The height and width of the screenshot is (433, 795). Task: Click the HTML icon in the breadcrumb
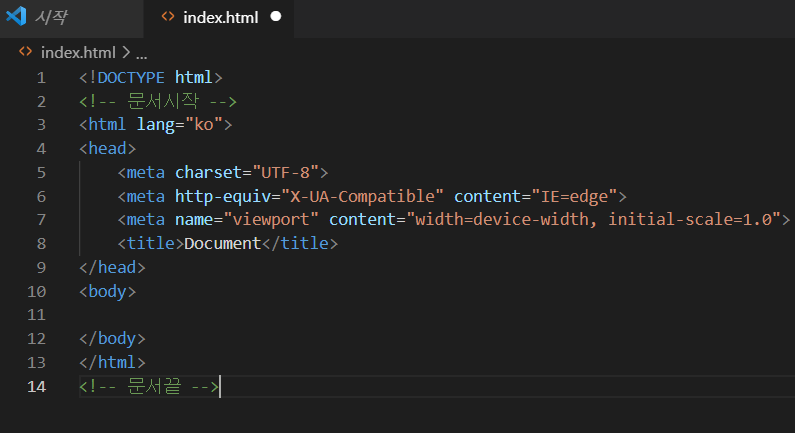pos(25,52)
